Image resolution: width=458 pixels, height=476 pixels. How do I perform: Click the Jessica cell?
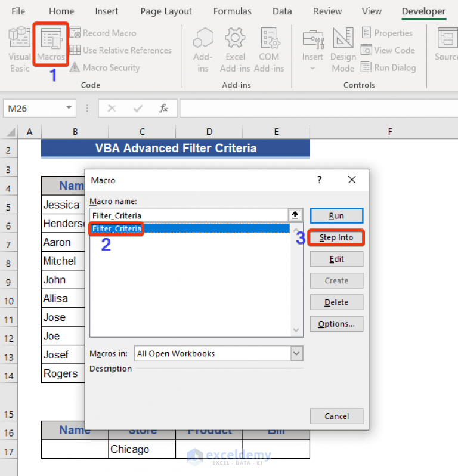click(63, 205)
